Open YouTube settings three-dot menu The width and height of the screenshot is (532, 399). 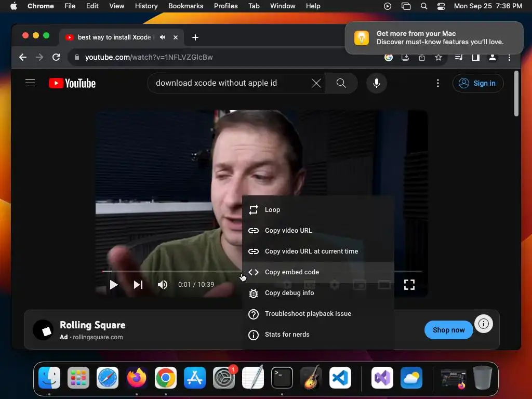(x=437, y=83)
